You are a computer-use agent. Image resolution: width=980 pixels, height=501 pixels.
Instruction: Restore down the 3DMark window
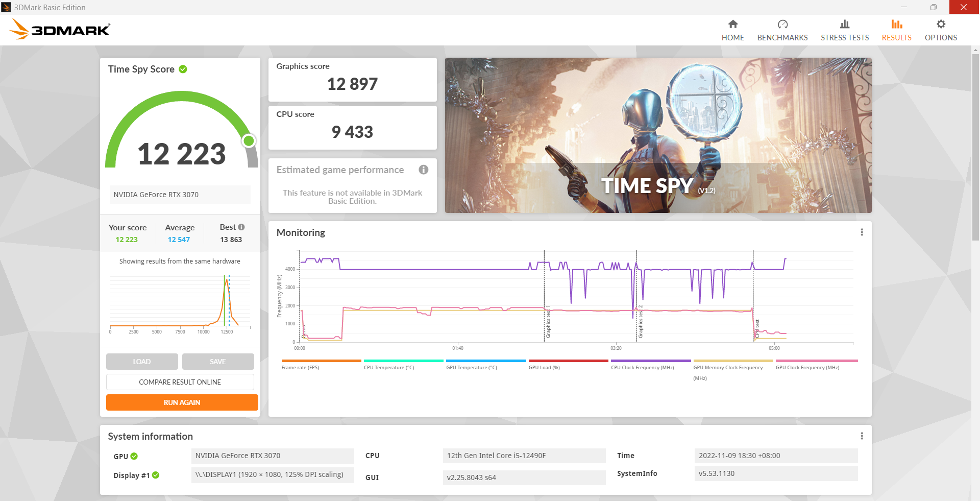(x=933, y=7)
